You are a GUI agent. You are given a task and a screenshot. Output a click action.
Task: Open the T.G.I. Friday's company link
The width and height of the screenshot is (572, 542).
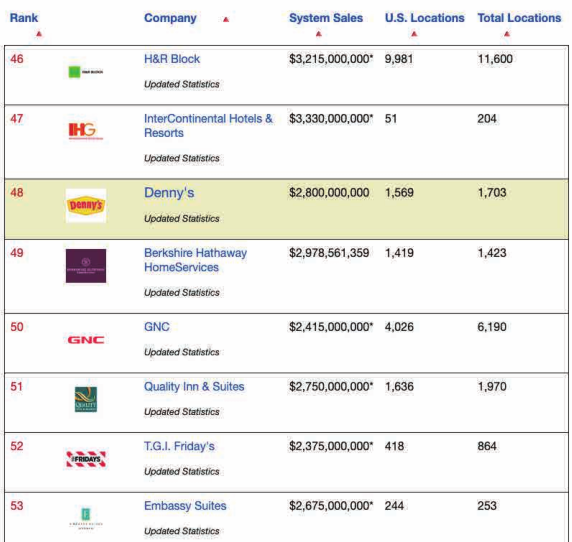point(179,446)
